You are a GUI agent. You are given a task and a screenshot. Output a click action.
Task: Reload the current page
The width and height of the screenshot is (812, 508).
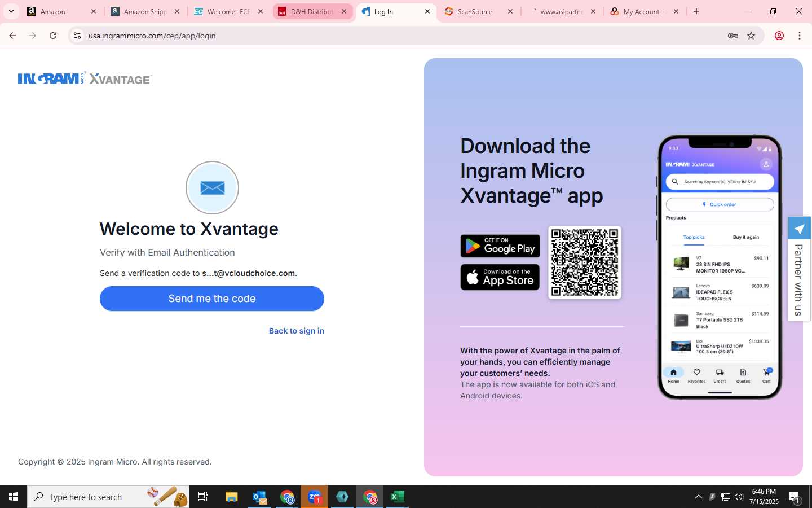[x=53, y=36]
